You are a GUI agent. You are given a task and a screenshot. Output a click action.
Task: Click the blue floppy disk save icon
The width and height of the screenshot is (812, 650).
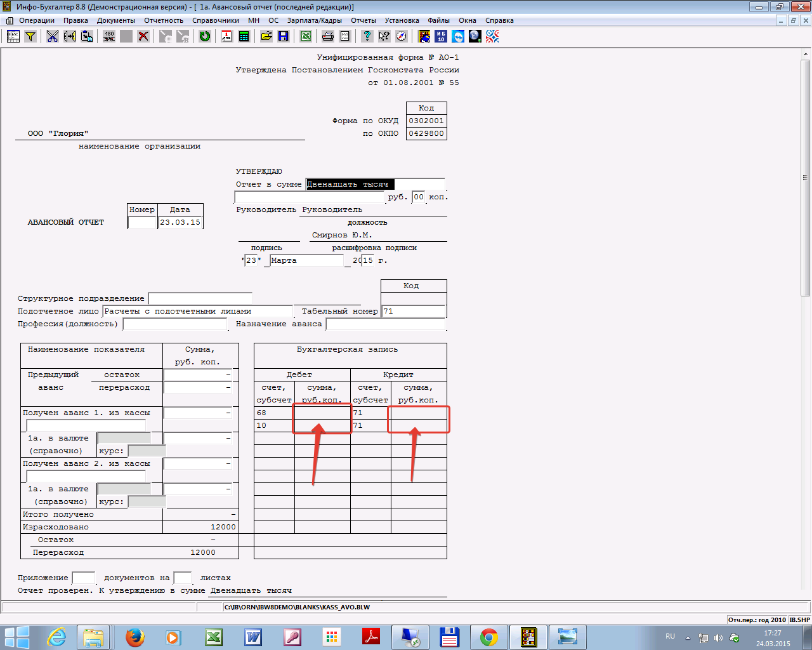pos(284,36)
